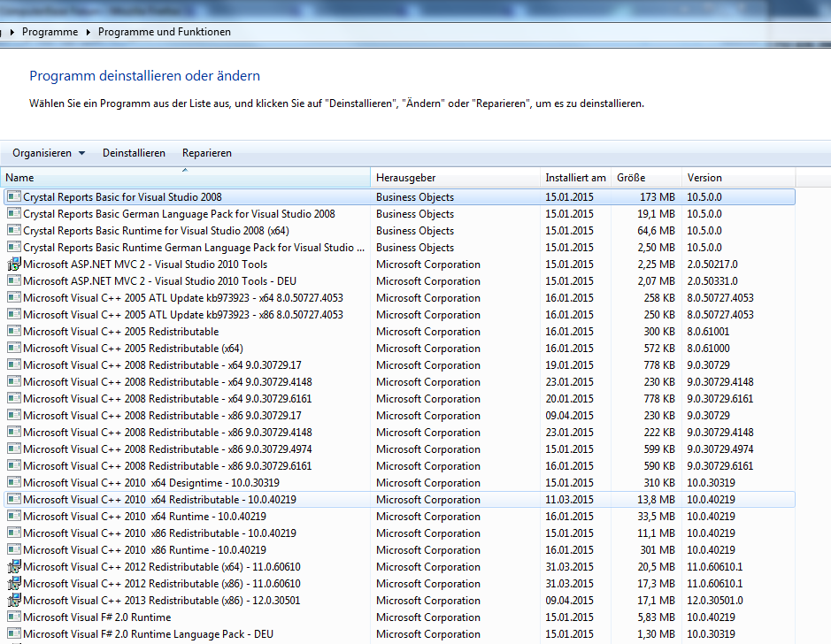Click the Reparieren toolbar button

click(207, 153)
